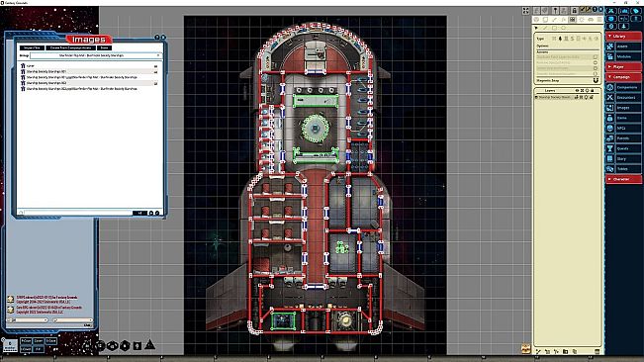The width and height of the screenshot is (644, 362).
Task: Click the pin token icon in map toolbar
Action: [555, 10]
